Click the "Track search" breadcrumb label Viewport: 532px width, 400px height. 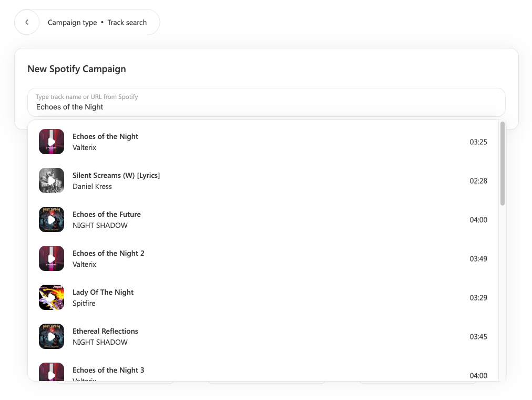127,22
